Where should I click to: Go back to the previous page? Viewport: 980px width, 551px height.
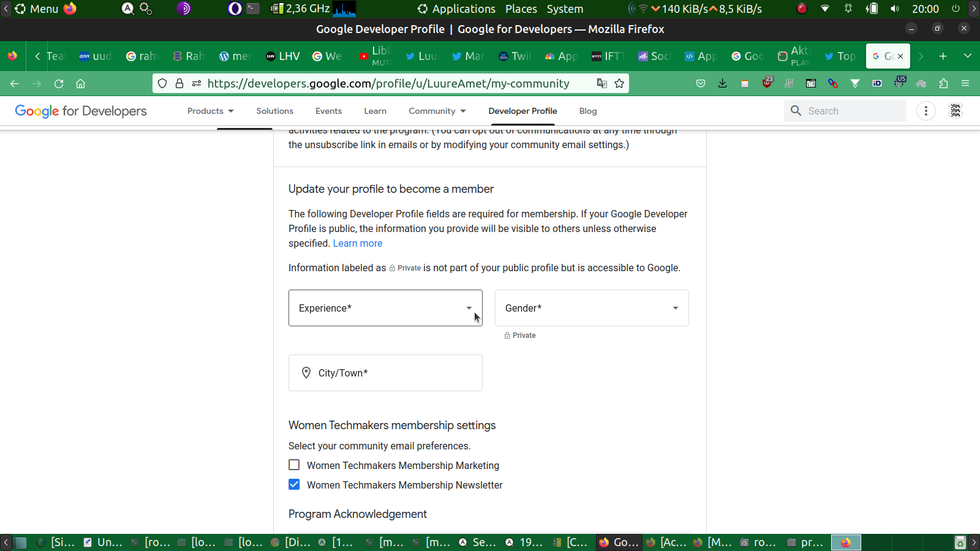15,83
